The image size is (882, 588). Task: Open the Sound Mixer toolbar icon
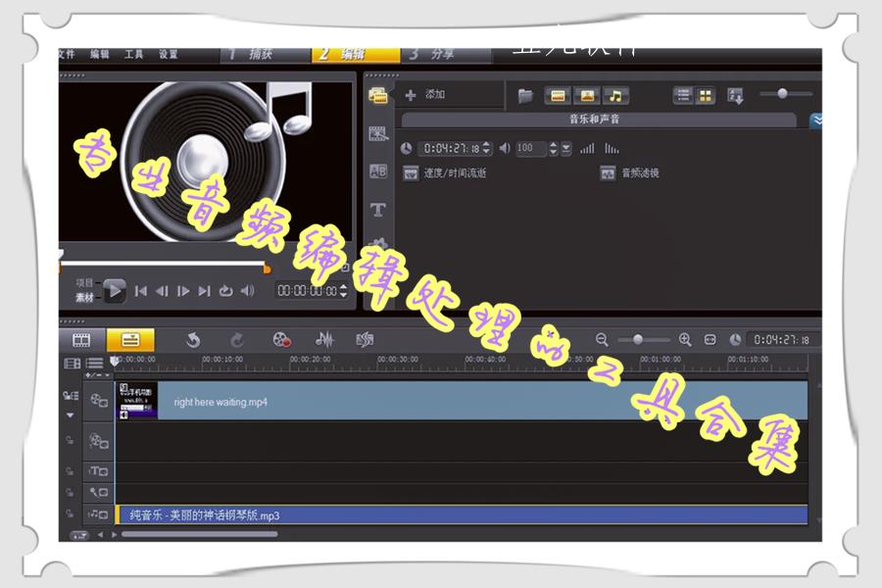[x=324, y=340]
